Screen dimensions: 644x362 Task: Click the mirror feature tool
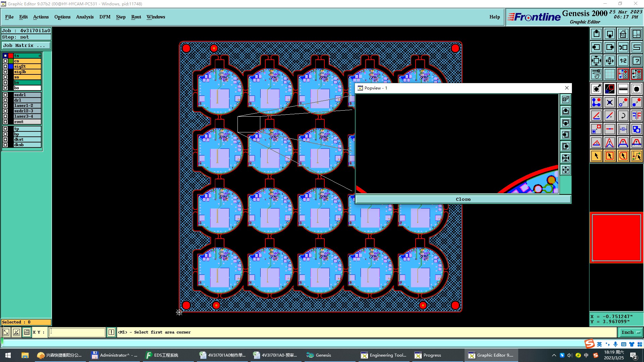[636, 116]
